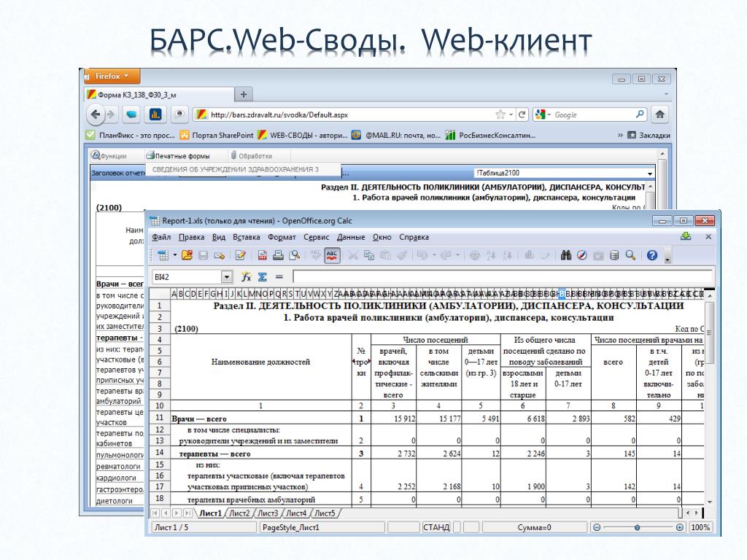Click the Print icon in Calc toolbar
Screen dimensions: 747x560
click(278, 255)
